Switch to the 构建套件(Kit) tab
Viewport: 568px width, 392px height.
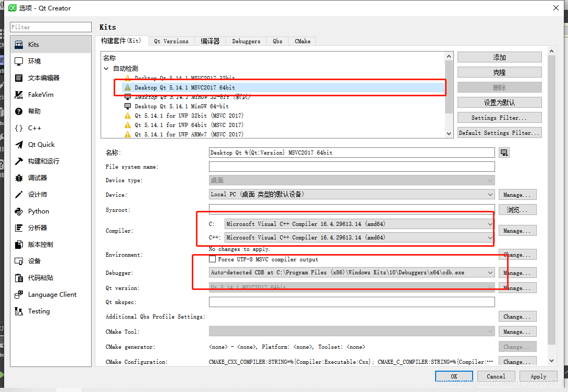[122, 41]
